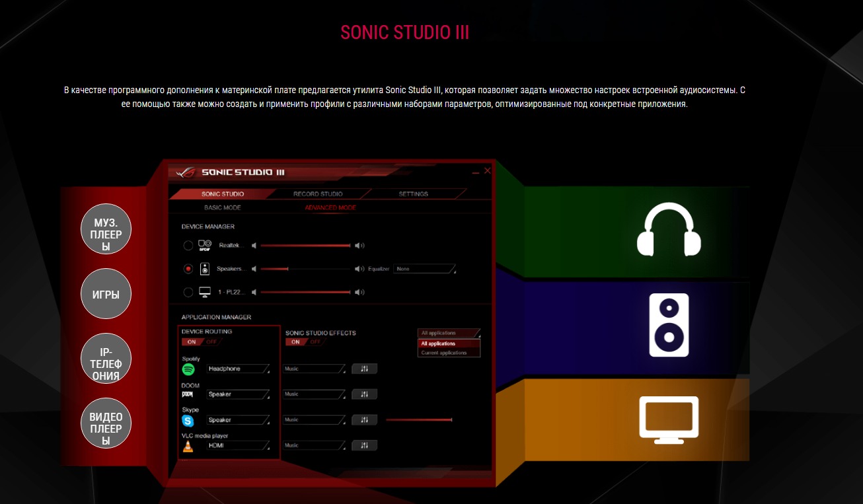Image resolution: width=863 pixels, height=504 pixels.
Task: Open VLC's HDMI routing dropdown
Action: click(x=238, y=445)
